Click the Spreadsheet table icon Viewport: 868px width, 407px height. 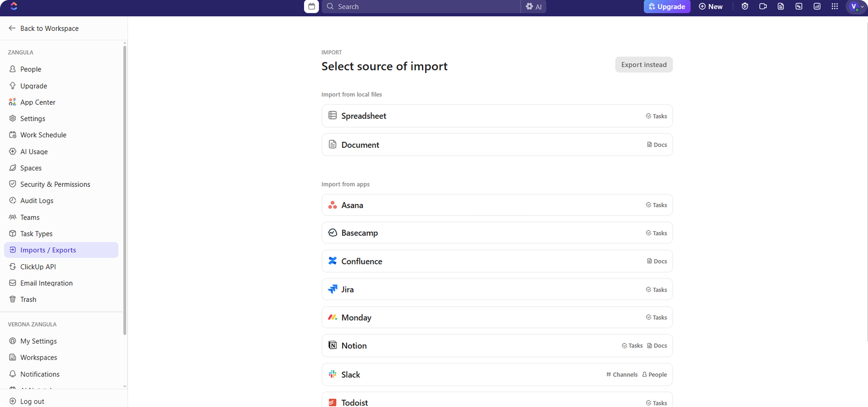coord(333,115)
